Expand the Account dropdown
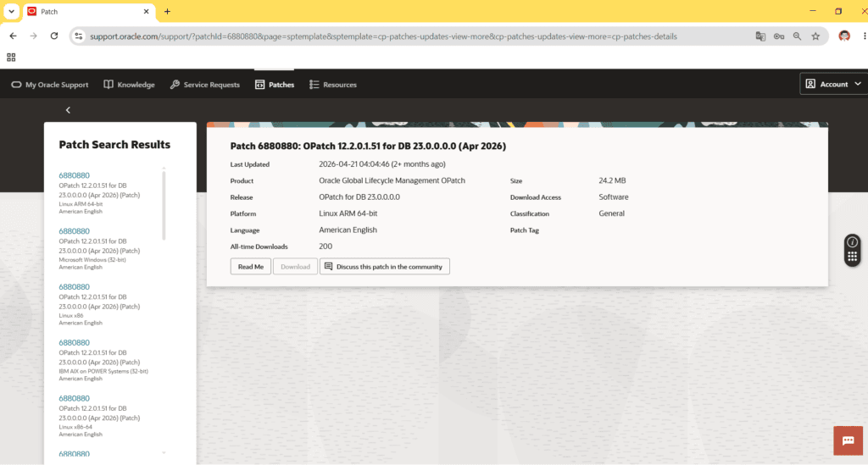 [834, 84]
